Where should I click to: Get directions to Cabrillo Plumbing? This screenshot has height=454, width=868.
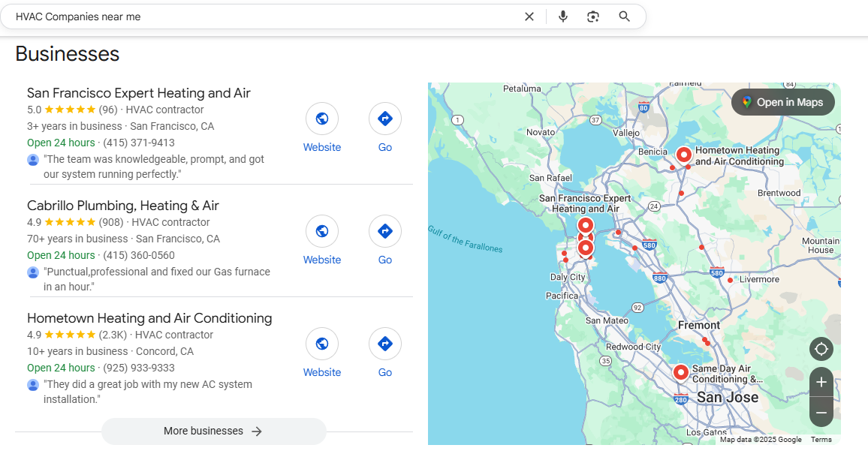[x=385, y=231]
